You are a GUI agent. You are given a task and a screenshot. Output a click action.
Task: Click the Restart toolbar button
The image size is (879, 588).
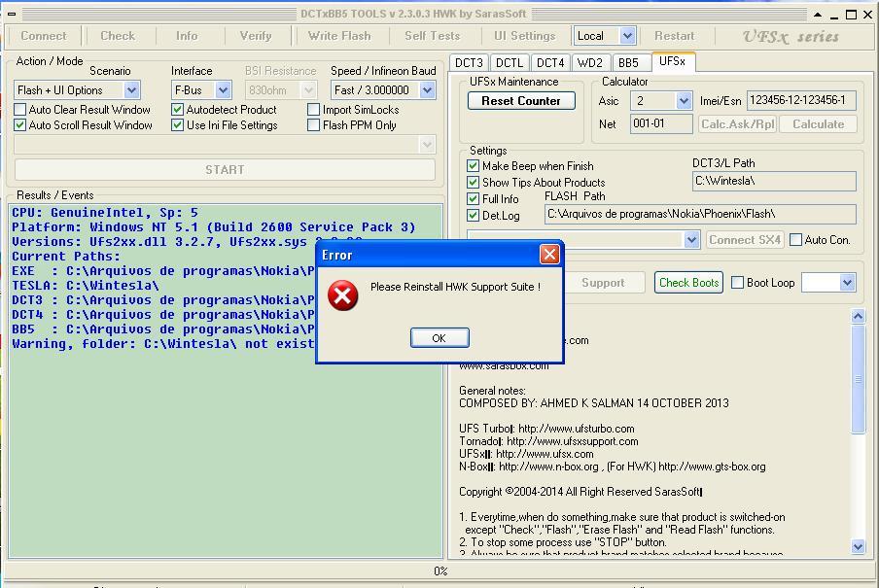click(675, 36)
